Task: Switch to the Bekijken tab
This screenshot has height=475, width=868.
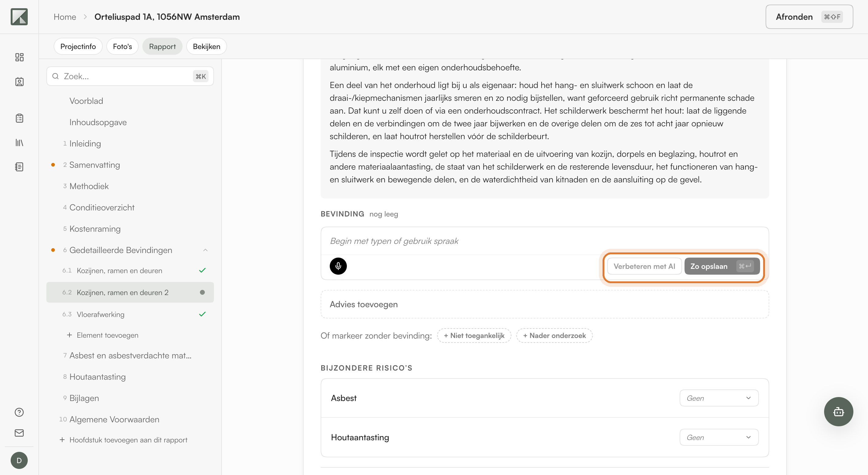Action: pyautogui.click(x=207, y=47)
